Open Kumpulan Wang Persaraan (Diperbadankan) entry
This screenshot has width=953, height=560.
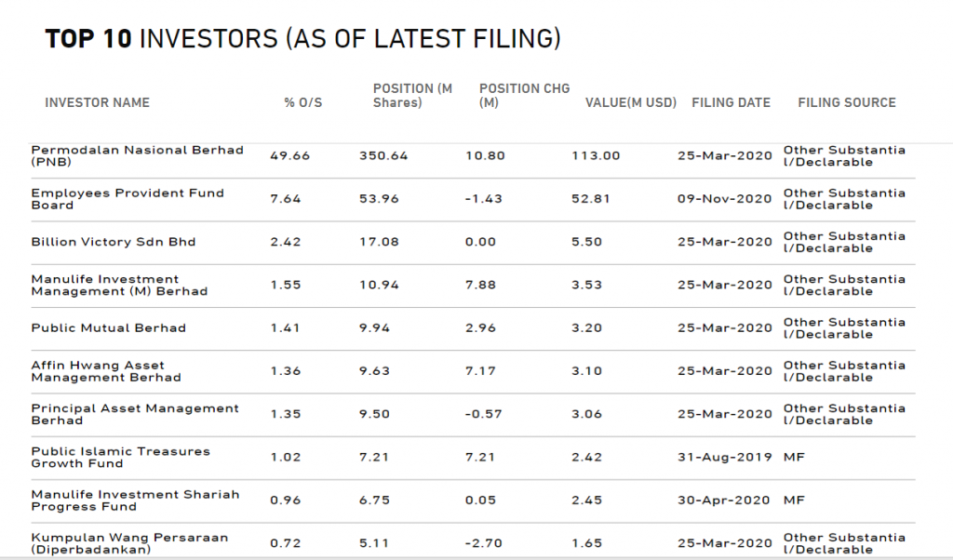tap(130, 543)
